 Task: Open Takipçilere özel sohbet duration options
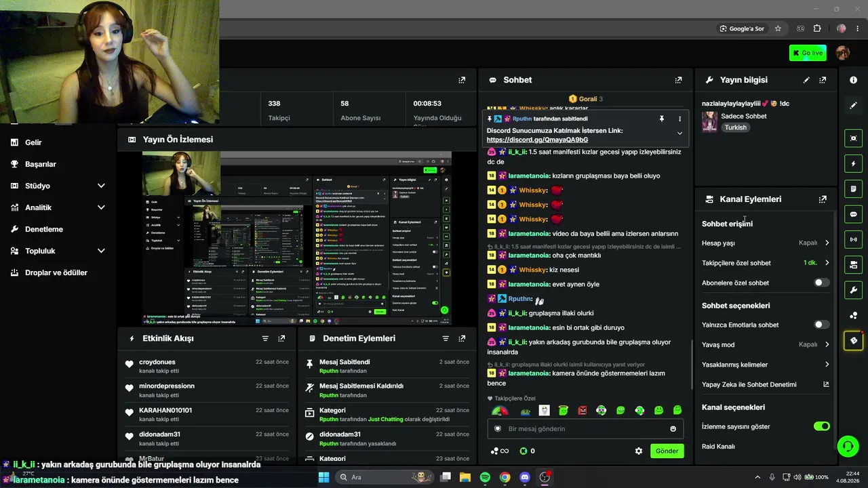click(766, 263)
